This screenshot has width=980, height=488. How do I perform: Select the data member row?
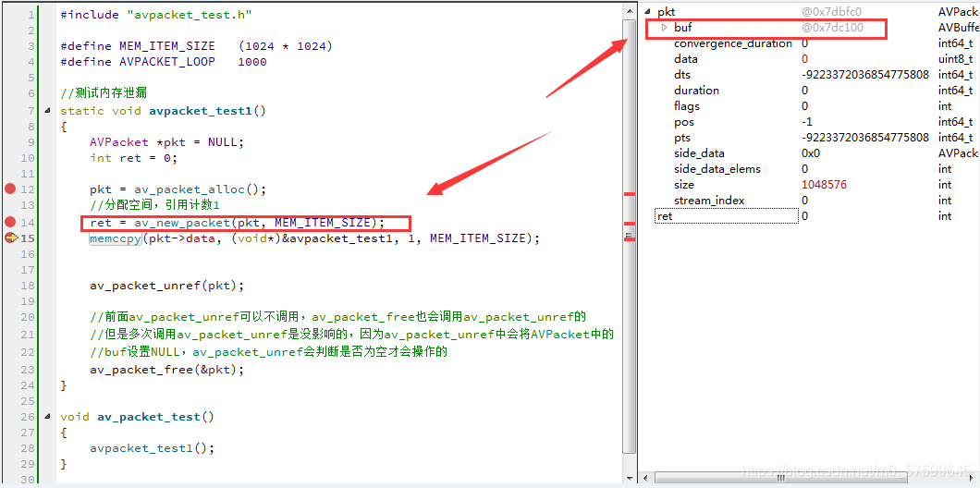coord(811,59)
